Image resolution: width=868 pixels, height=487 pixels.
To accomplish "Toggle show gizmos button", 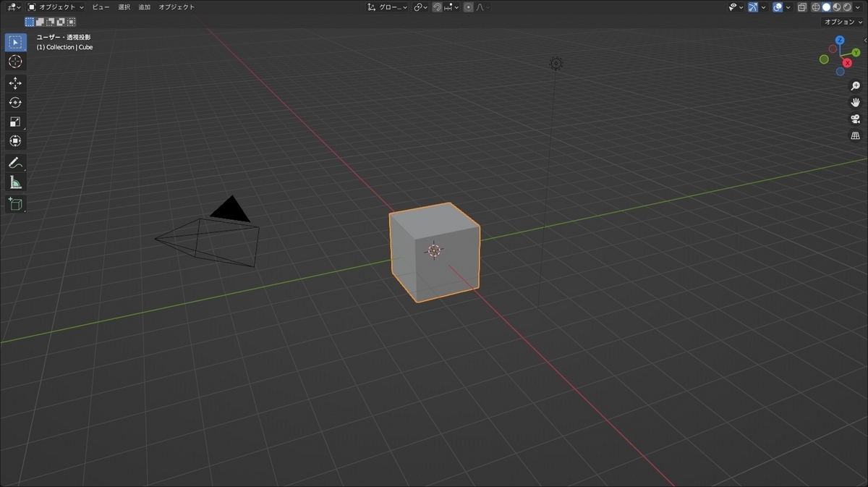I will [753, 7].
